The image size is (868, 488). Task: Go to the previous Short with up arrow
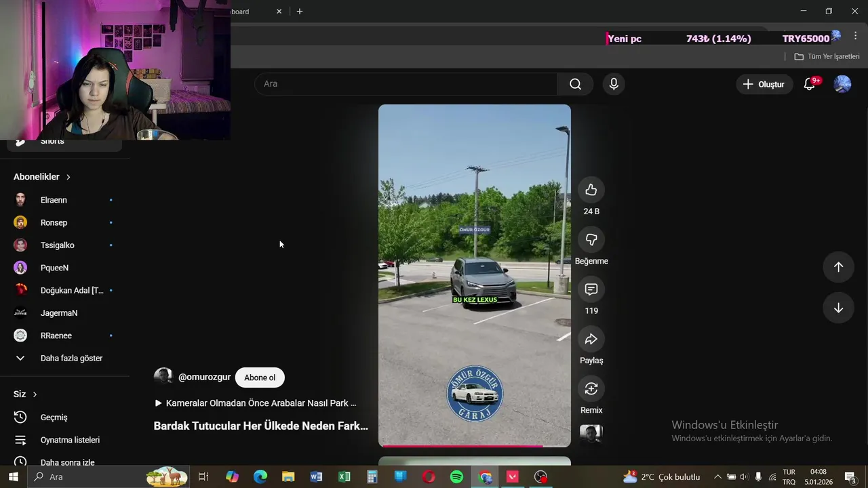pyautogui.click(x=838, y=267)
